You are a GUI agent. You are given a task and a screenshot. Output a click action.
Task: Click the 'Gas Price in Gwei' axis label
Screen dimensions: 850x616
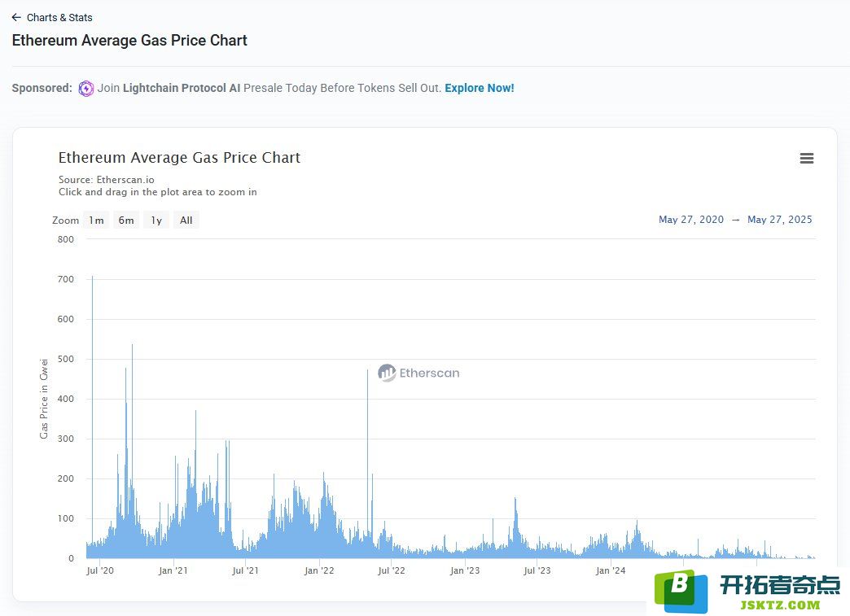44,399
